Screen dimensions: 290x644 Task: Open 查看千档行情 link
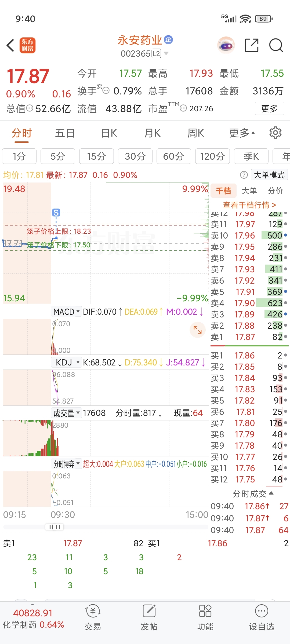(x=249, y=205)
